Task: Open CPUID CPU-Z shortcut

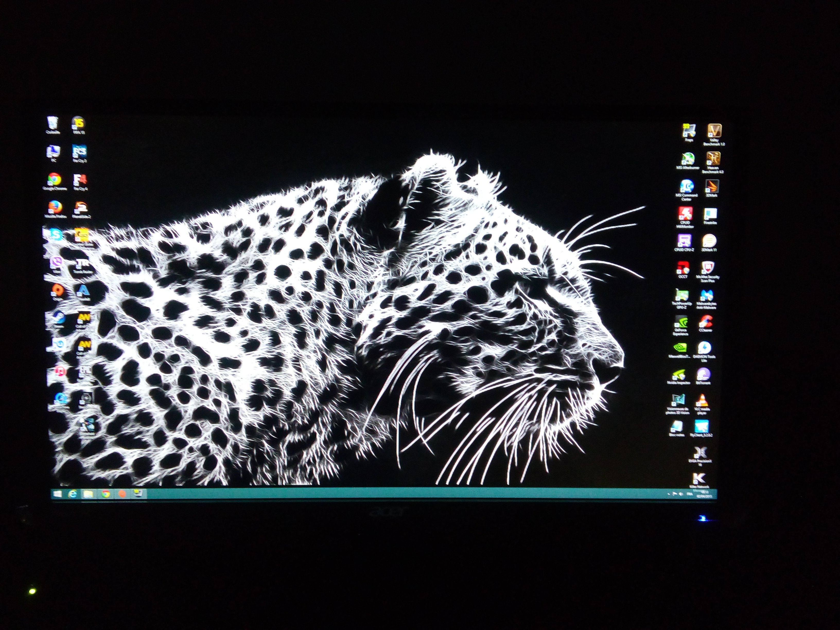Action: [x=684, y=241]
